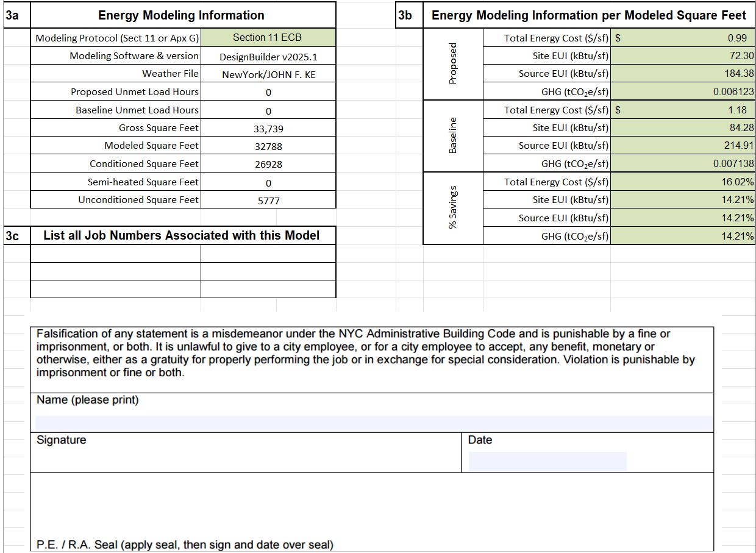756x553 pixels.
Task: Click the Modeling Software value 'DesignBuilder v2025.1'
Action: tap(268, 57)
